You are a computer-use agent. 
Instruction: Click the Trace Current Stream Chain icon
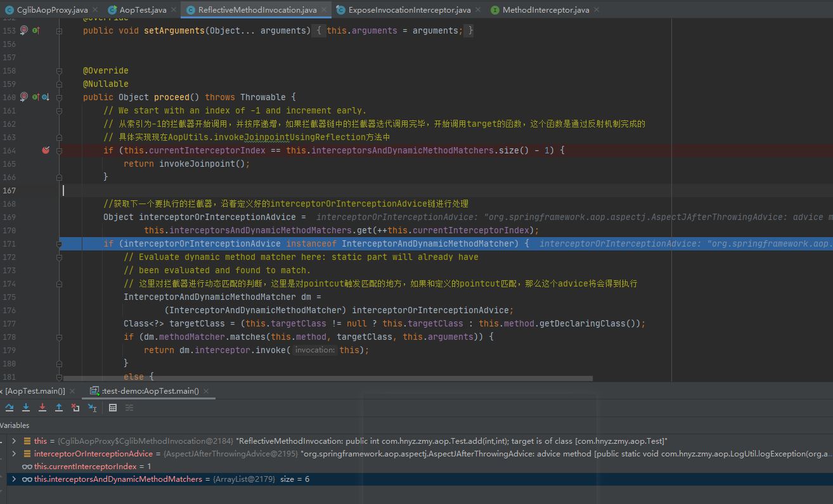129,408
